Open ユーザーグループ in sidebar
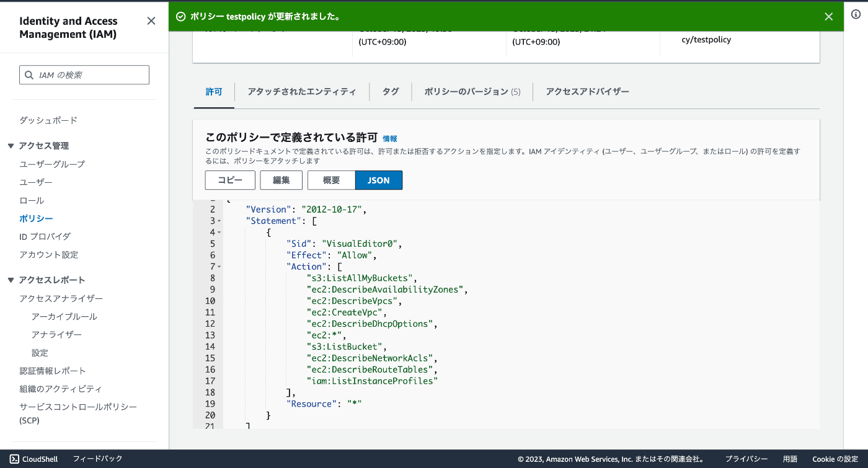This screenshot has width=868, height=468. [x=52, y=164]
